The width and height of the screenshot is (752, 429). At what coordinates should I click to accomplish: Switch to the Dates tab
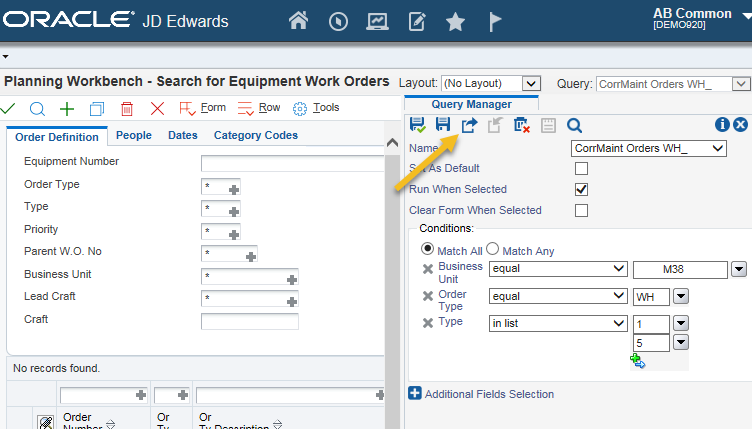point(183,136)
